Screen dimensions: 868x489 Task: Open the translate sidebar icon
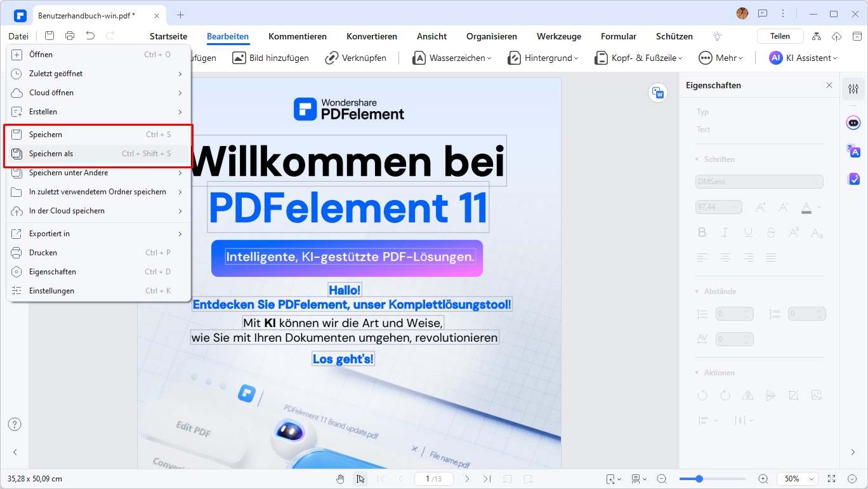(853, 151)
